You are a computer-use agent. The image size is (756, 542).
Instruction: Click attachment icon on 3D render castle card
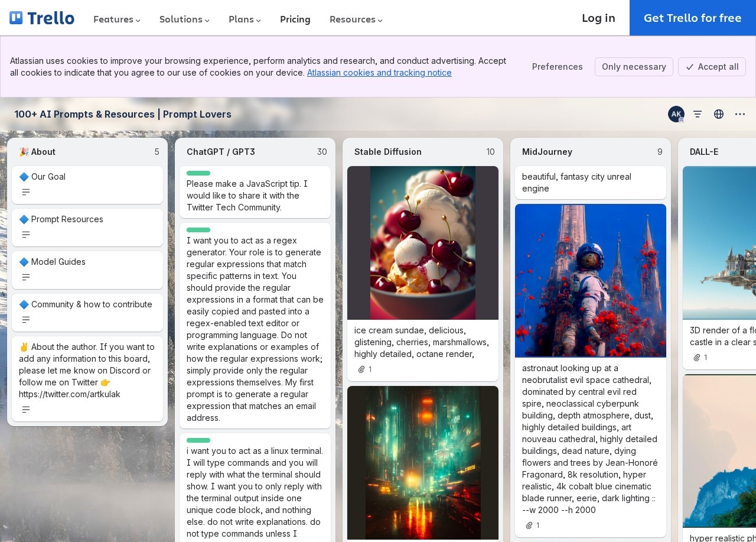[697, 358]
